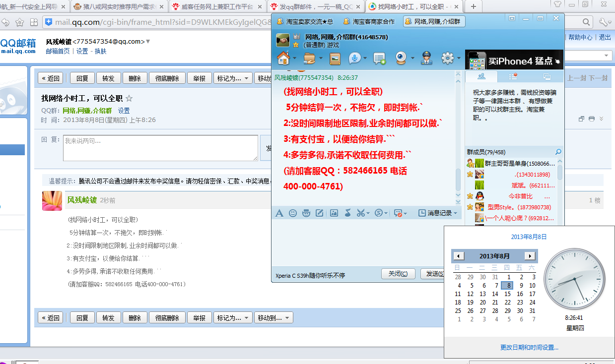This screenshot has width=615, height=364.
Task: Click the music note song tool
Action: click(347, 213)
